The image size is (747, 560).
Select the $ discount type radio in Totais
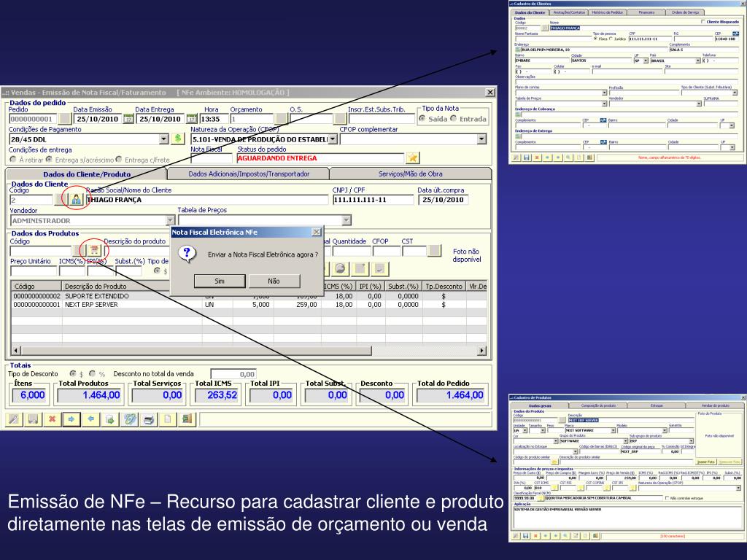tap(73, 374)
